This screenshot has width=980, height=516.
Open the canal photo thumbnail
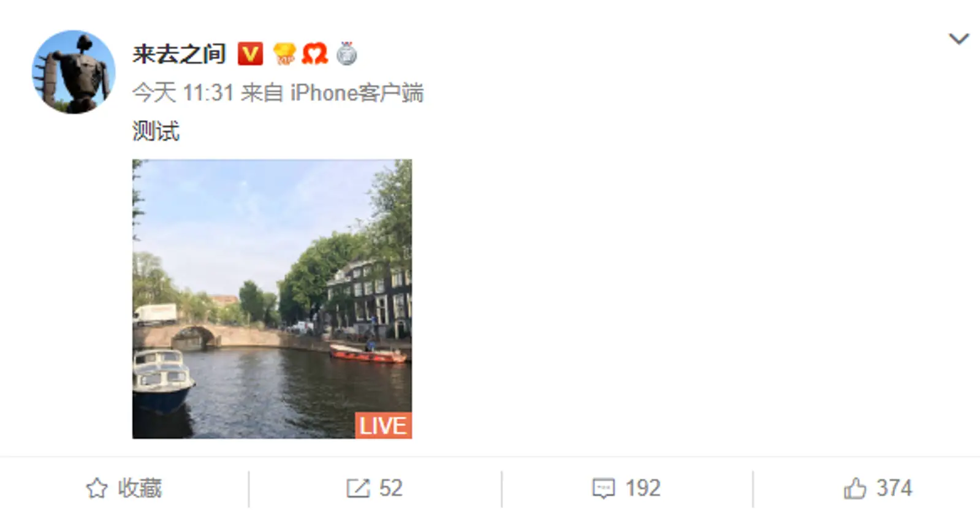pos(272,299)
